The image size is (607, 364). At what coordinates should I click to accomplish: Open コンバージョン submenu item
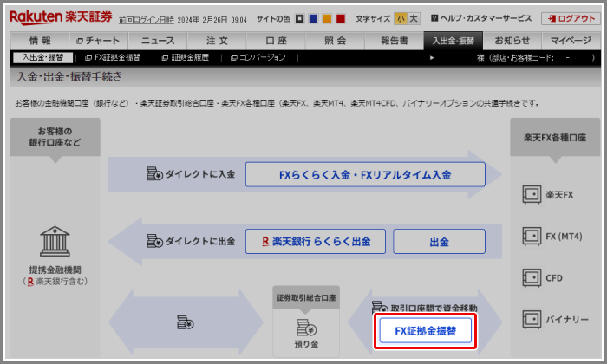(258, 58)
